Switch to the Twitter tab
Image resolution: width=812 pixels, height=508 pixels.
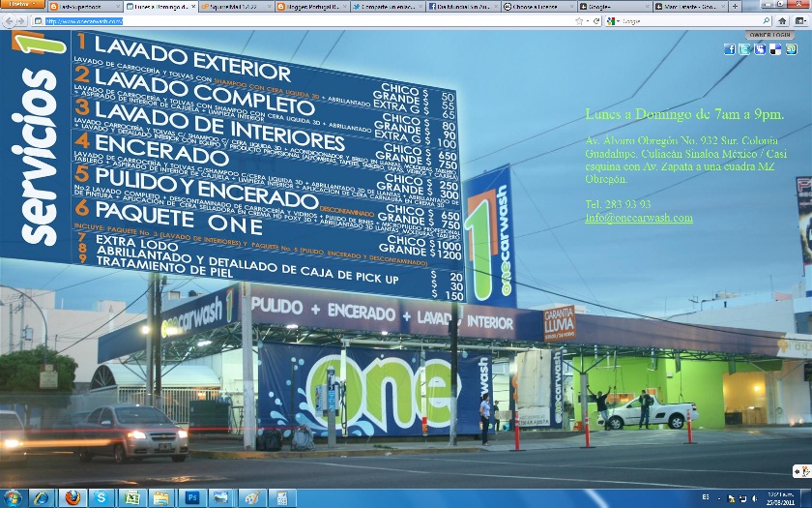388,6
